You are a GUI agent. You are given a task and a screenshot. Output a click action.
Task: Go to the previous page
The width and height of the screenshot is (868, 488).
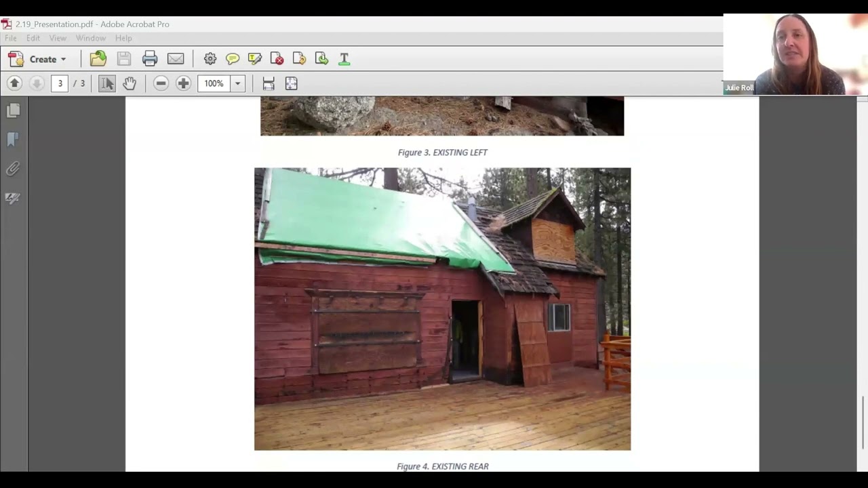[15, 83]
